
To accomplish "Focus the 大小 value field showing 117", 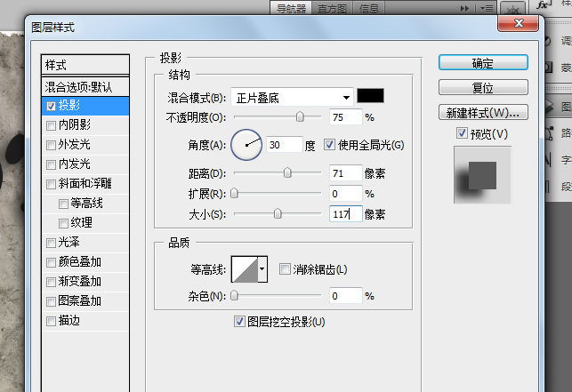I will point(346,213).
